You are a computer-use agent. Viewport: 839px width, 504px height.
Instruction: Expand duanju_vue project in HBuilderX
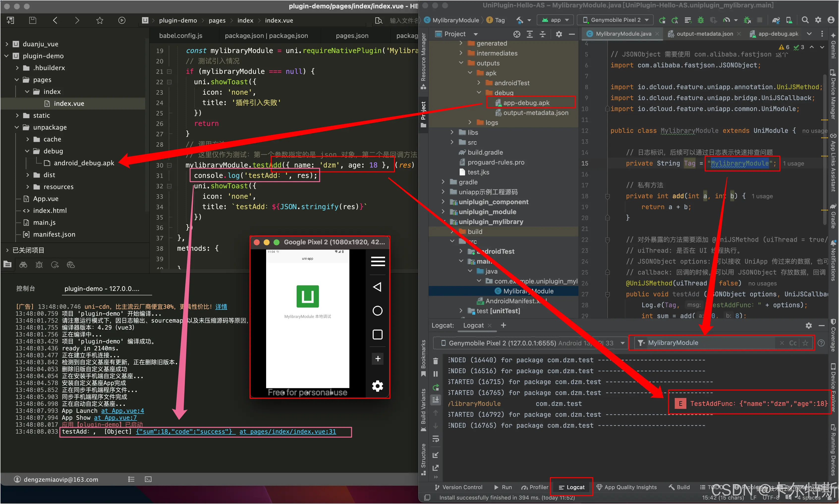7,44
